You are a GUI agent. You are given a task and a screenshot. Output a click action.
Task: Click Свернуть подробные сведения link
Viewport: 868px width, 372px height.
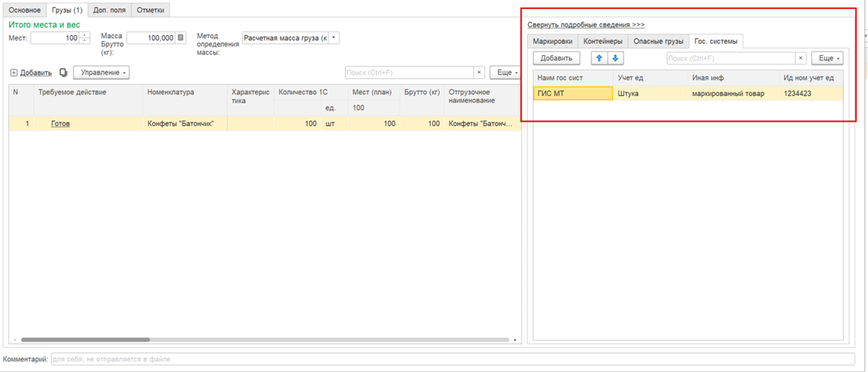point(586,25)
